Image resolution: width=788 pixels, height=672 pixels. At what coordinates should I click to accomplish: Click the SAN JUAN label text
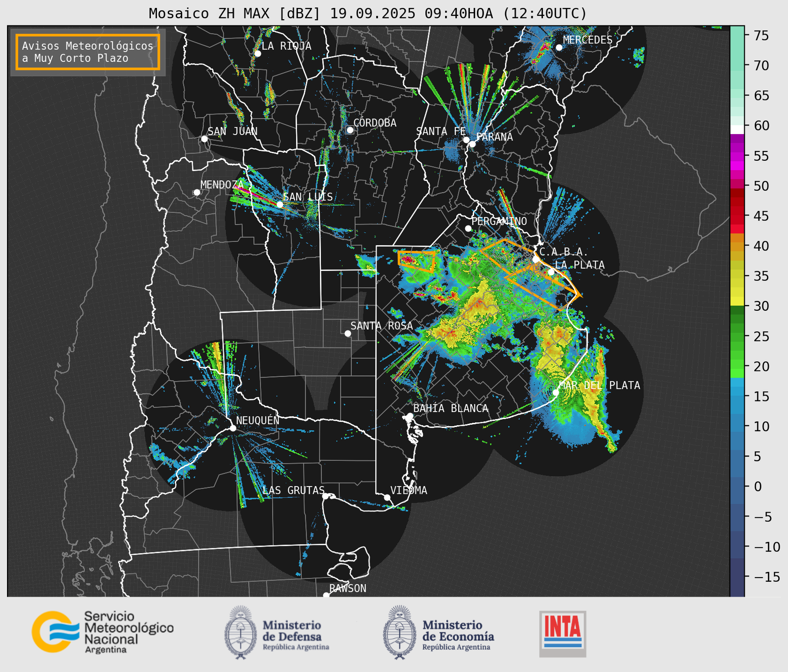233,131
